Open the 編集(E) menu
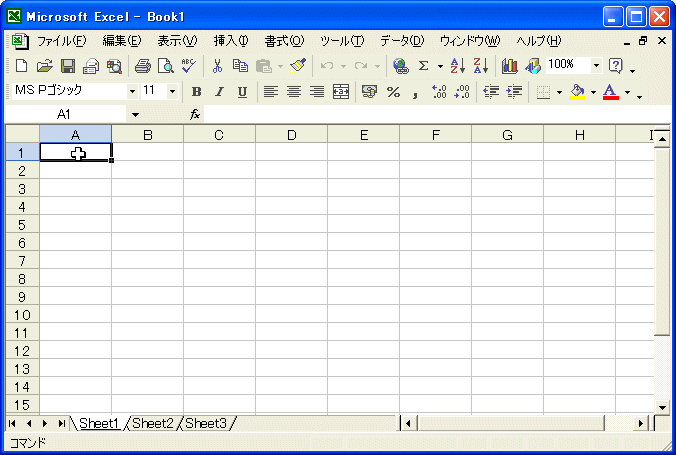676x455 pixels. coord(122,41)
